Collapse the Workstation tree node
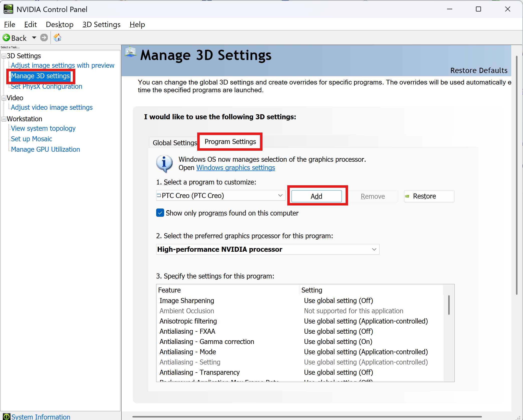Screen dimensions: 523x420 (4, 119)
